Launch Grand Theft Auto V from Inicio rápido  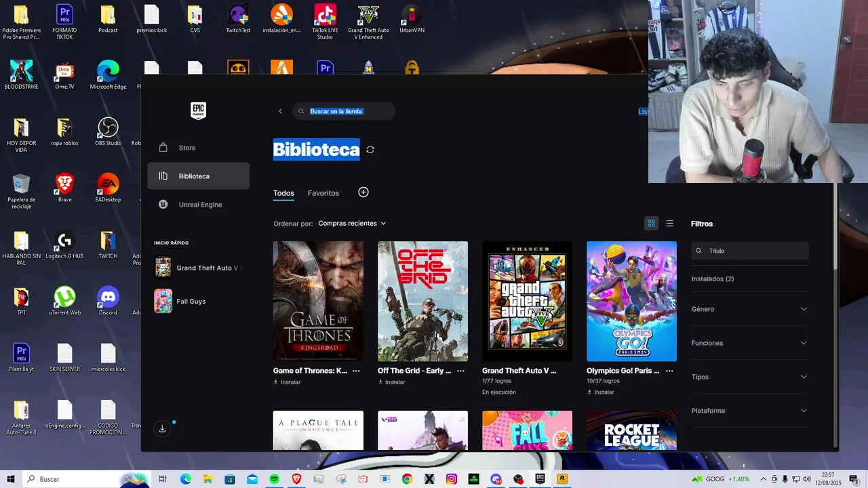(x=198, y=268)
